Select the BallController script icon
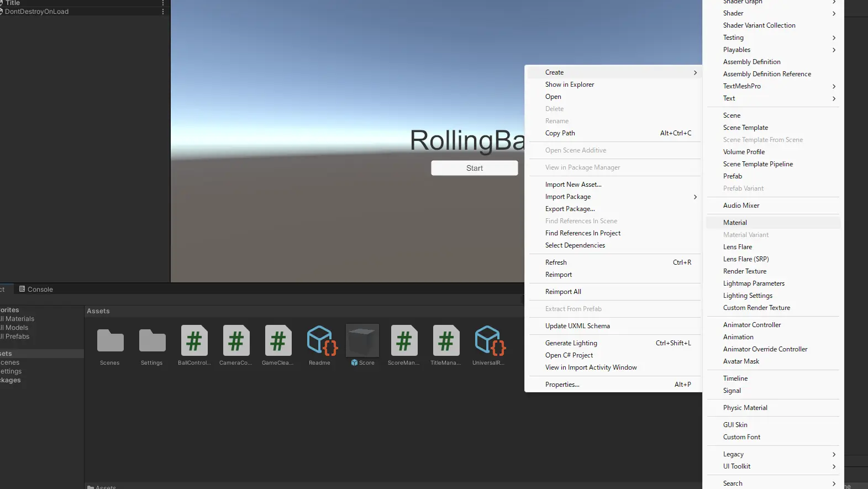This screenshot has height=489, width=868. 194,341
